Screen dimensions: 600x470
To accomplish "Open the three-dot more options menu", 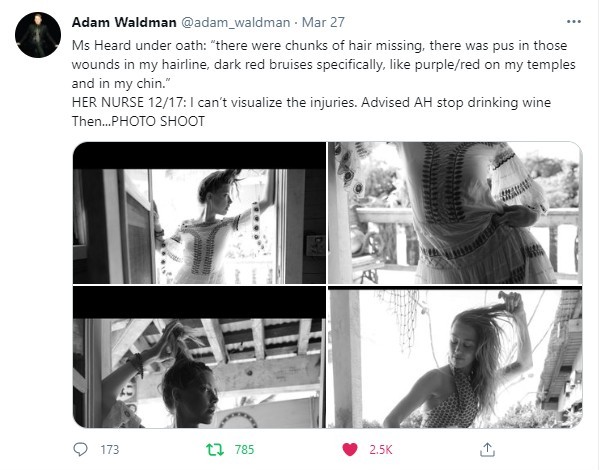I will 573,22.
